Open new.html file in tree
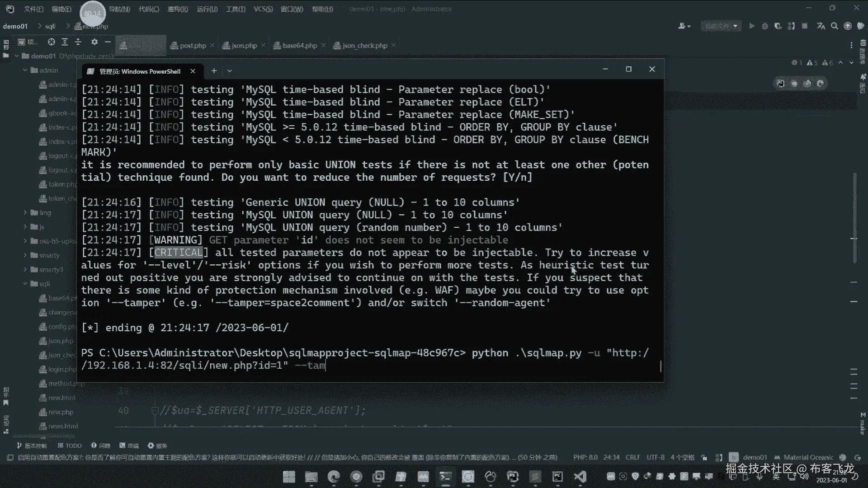Image resolution: width=868 pixels, height=488 pixels. click(61, 398)
